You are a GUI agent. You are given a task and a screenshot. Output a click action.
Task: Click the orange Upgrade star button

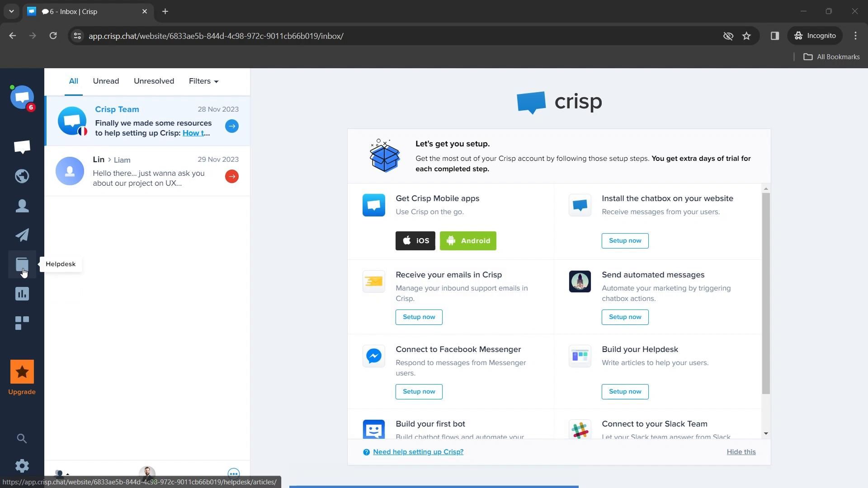(22, 372)
